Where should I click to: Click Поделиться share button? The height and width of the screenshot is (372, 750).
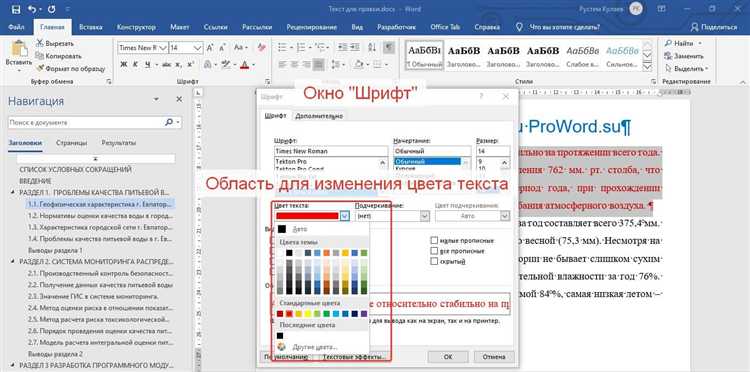(714, 27)
